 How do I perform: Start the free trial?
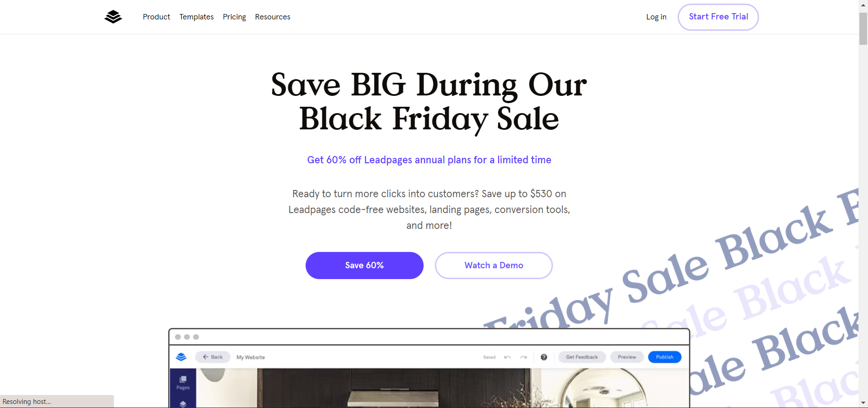tap(718, 17)
